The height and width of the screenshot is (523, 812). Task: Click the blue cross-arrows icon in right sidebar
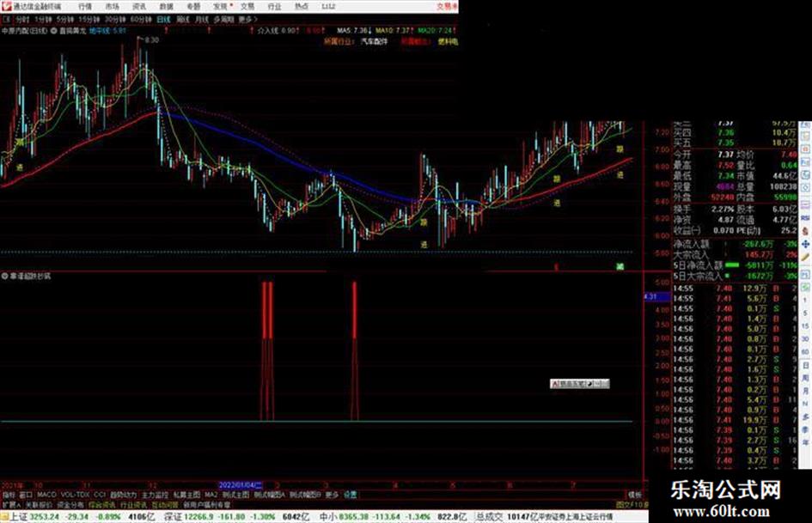[805, 244]
